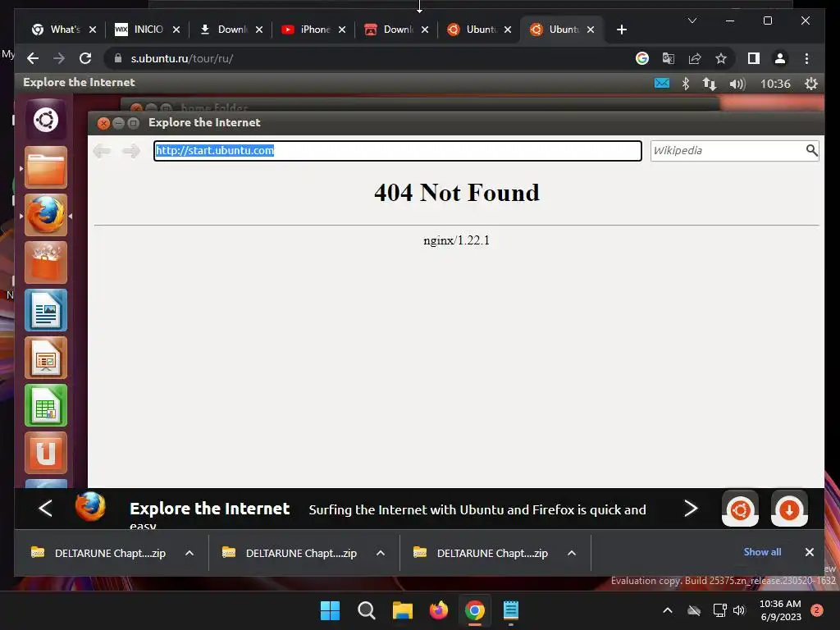
Task: Click the download Ubuntu arrow button
Action: tap(789, 509)
